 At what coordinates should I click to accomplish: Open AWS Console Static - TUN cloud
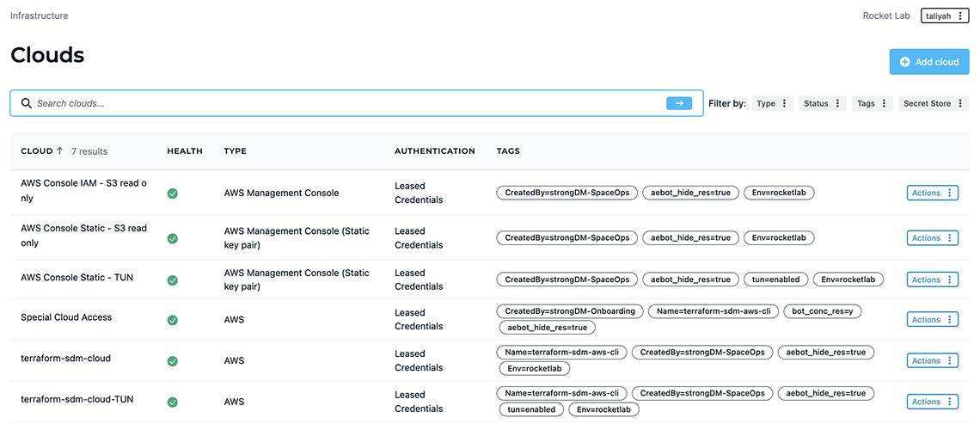[77, 277]
